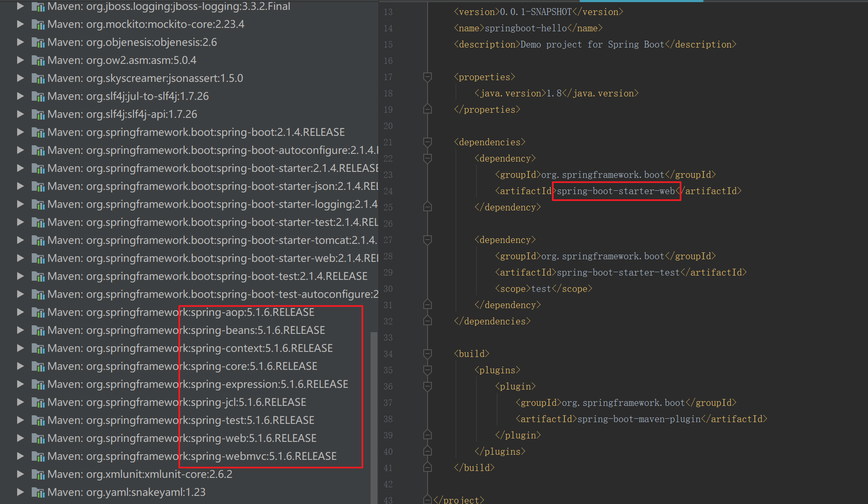The image size is (868, 504).
Task: Collapse the plugin tag on line 36
Action: point(427,387)
